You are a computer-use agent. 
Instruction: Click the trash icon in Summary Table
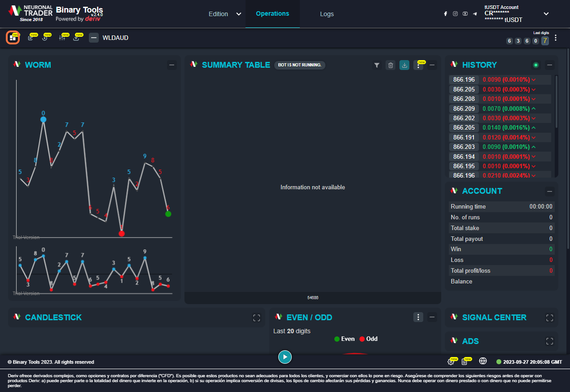pyautogui.click(x=390, y=65)
